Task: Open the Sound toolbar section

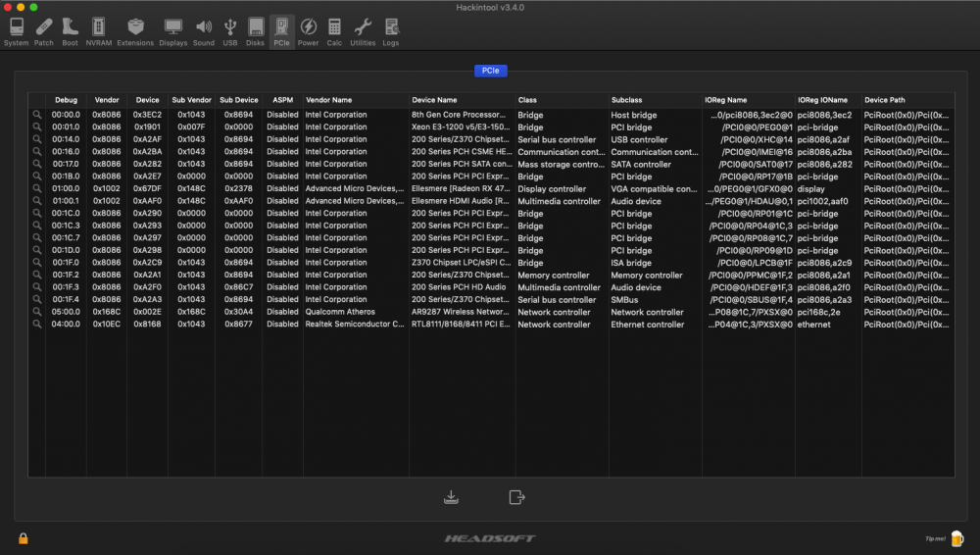Action: point(204,32)
